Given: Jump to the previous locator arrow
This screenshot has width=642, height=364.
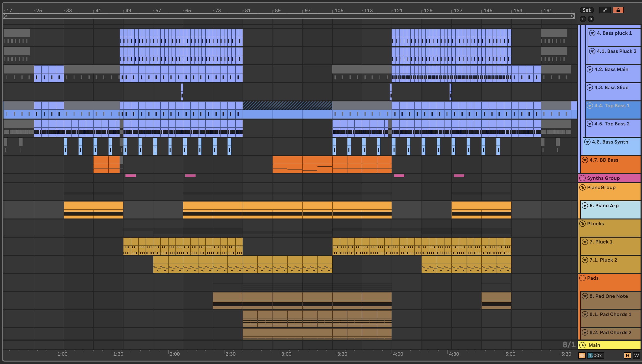Looking at the screenshot, I should (x=583, y=19).
